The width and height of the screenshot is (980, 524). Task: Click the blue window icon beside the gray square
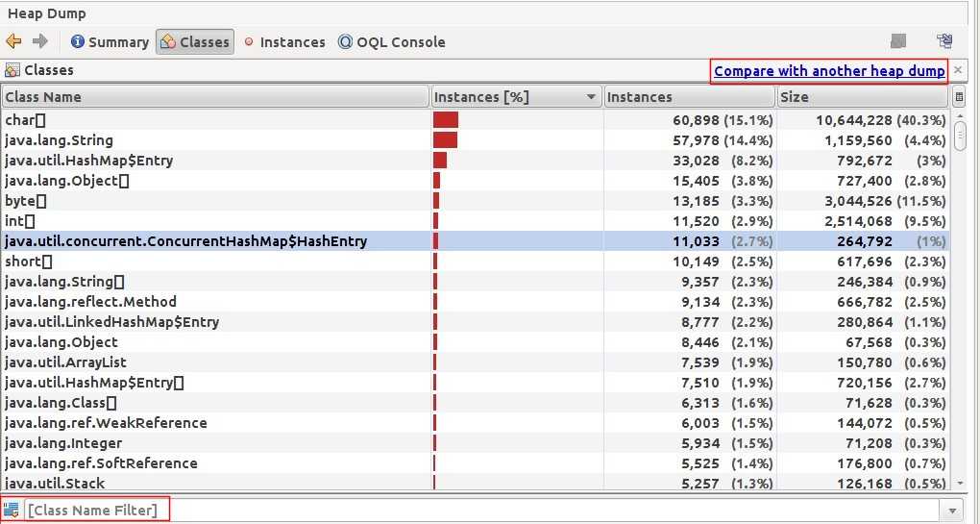[x=945, y=41]
